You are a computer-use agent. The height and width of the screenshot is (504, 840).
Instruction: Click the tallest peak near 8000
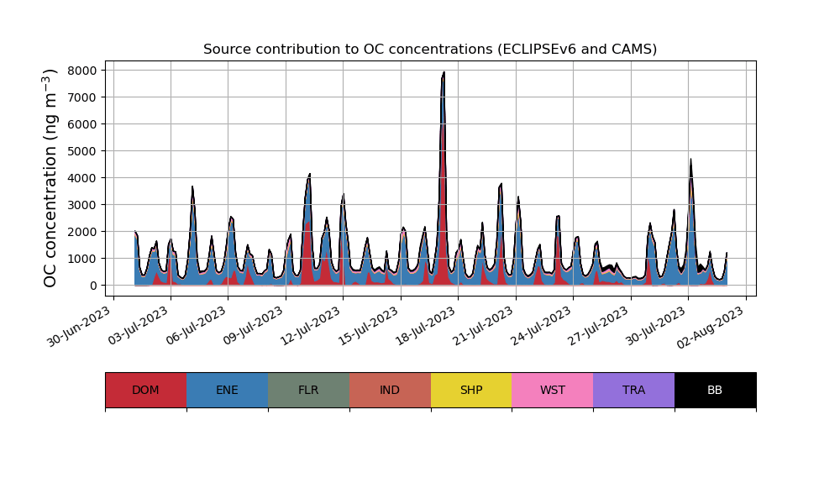pos(443,76)
